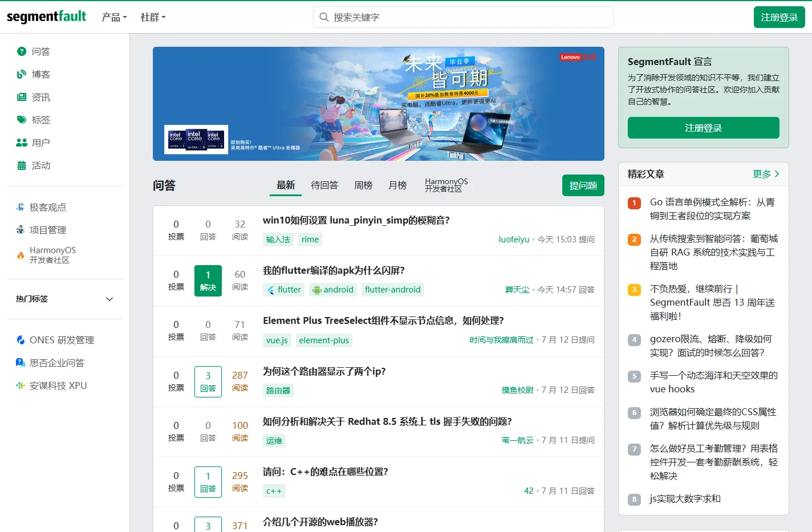Click the 标签 tags icon in sidebar

click(22, 120)
